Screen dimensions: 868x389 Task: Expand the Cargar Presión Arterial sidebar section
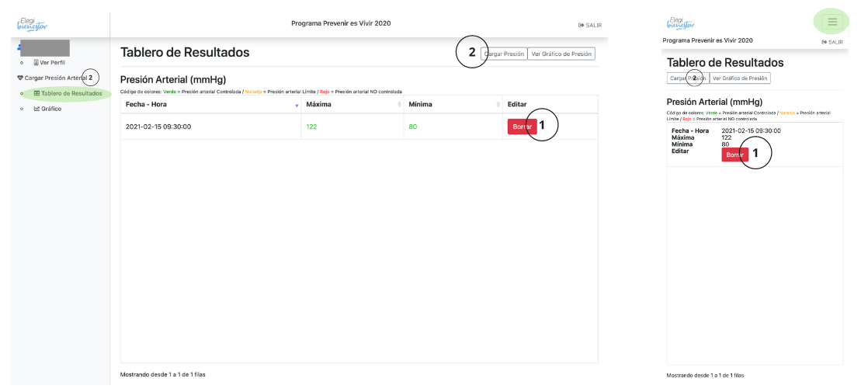point(53,78)
